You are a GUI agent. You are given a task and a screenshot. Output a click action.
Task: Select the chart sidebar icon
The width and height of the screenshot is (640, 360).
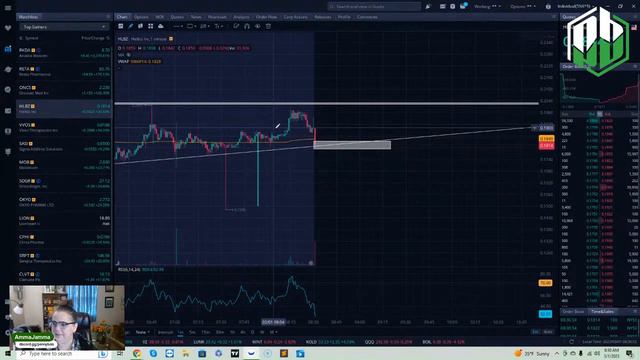click(8, 49)
